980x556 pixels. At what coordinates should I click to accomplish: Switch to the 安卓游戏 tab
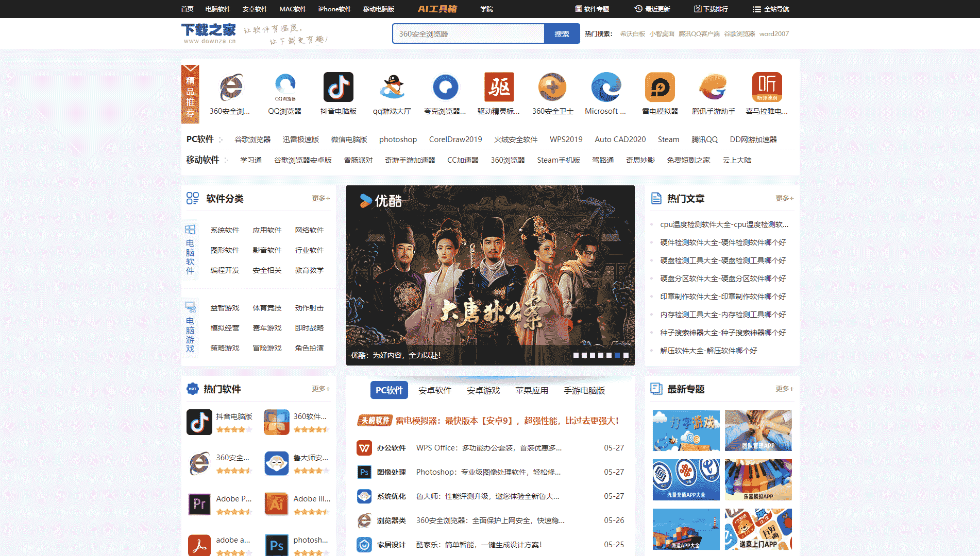[x=483, y=390]
